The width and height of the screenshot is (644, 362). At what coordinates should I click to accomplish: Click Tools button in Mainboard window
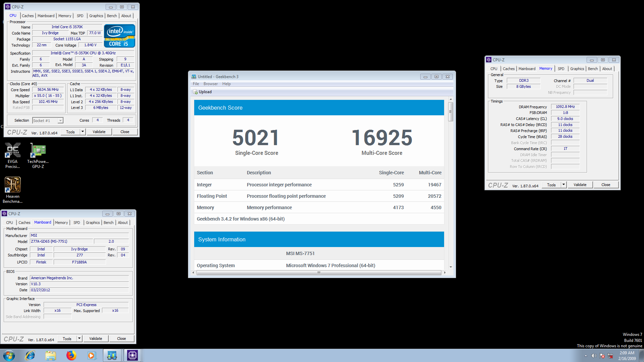pos(67,339)
